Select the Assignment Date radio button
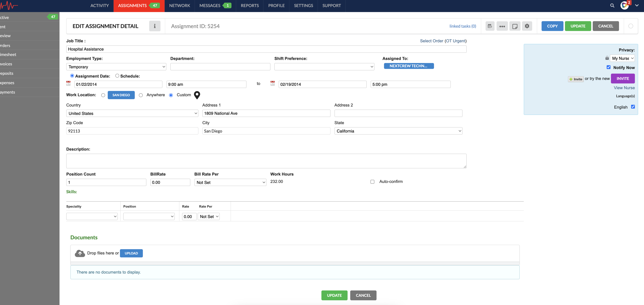 pyautogui.click(x=72, y=76)
